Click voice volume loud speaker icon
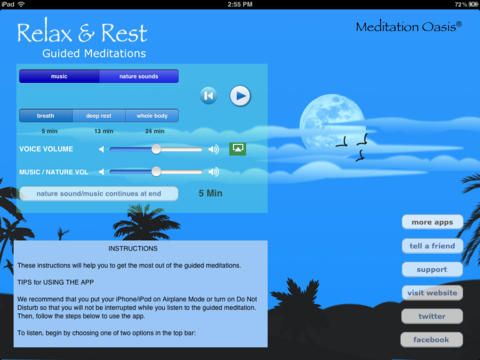The height and width of the screenshot is (360, 480). click(214, 149)
